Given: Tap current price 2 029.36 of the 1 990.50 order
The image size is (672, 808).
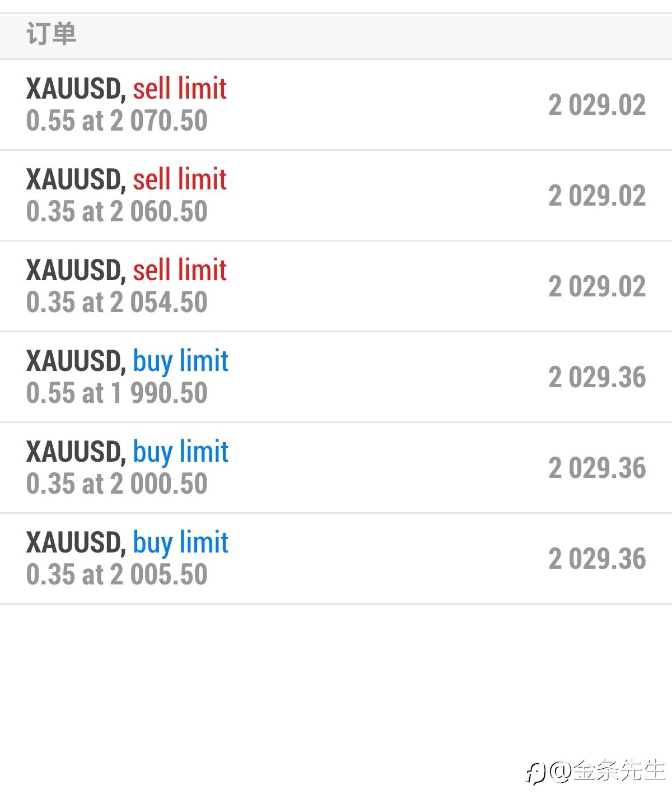Looking at the screenshot, I should coord(597,378).
